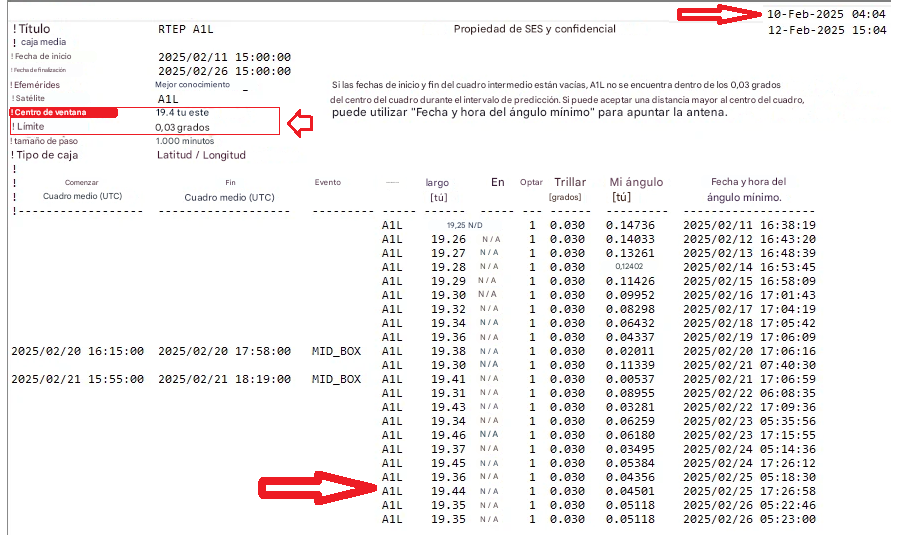
Task: Click the tamaño de paso label
Action: coord(46,141)
